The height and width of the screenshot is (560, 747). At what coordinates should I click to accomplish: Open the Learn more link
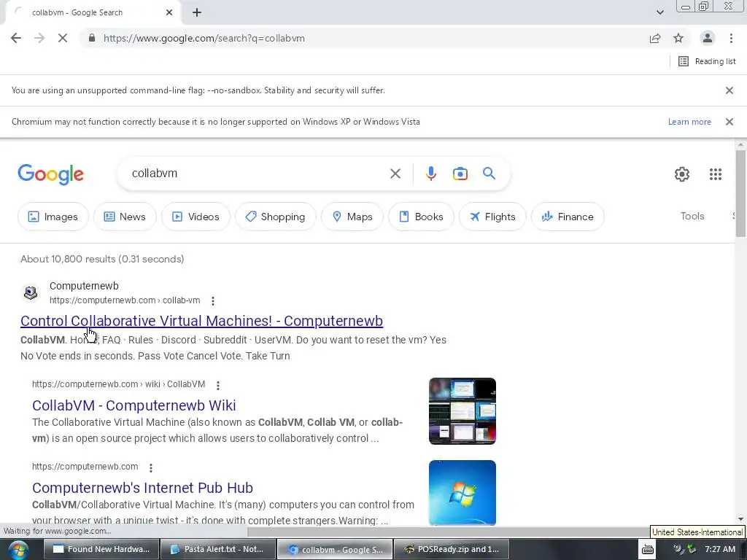click(689, 122)
